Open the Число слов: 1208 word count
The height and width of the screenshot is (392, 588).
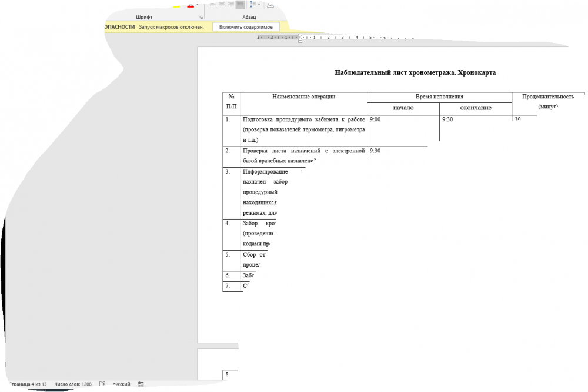point(73,384)
